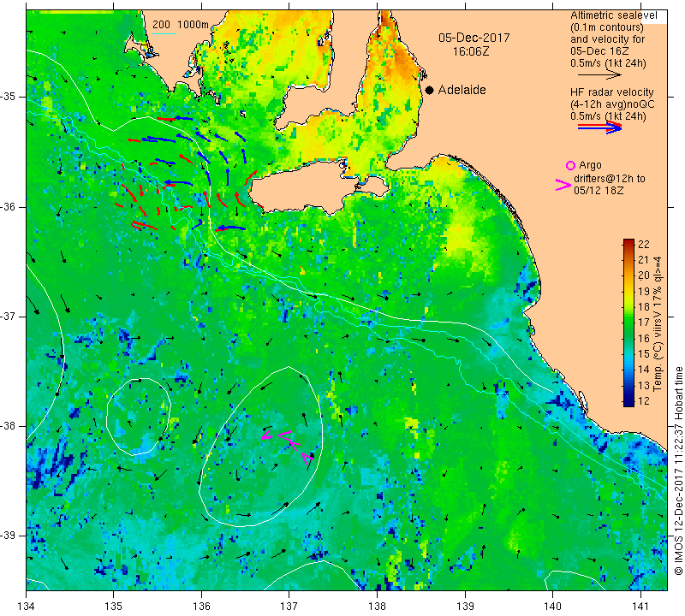
Task: Click the 141 longitude axis label
Action: tap(640, 606)
